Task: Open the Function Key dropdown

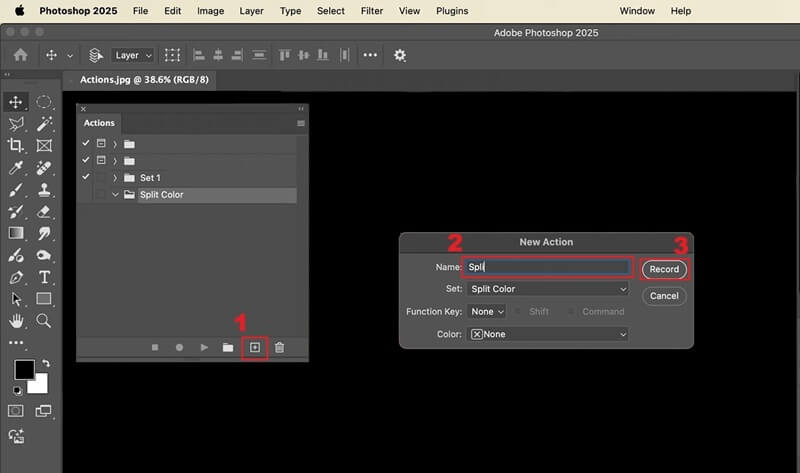Action: pyautogui.click(x=487, y=312)
